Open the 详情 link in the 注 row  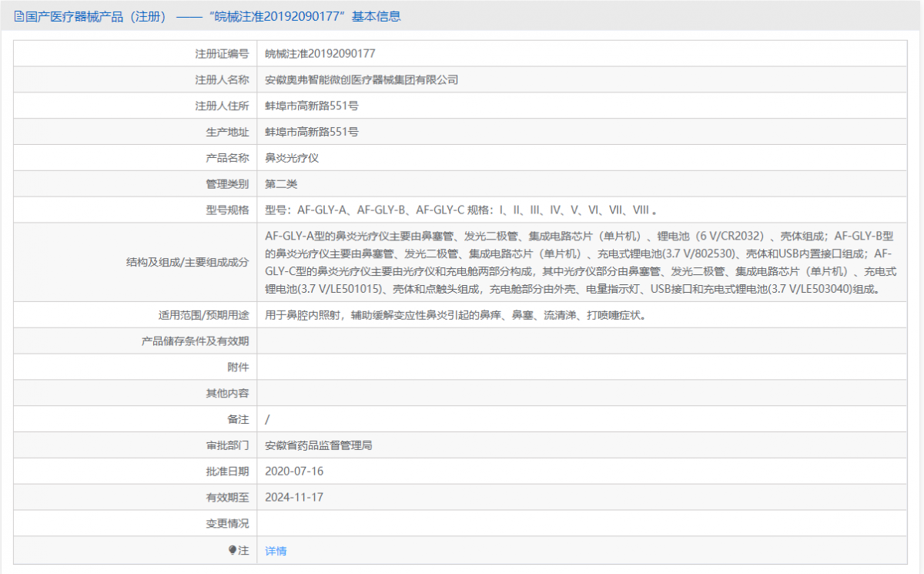[x=275, y=550]
